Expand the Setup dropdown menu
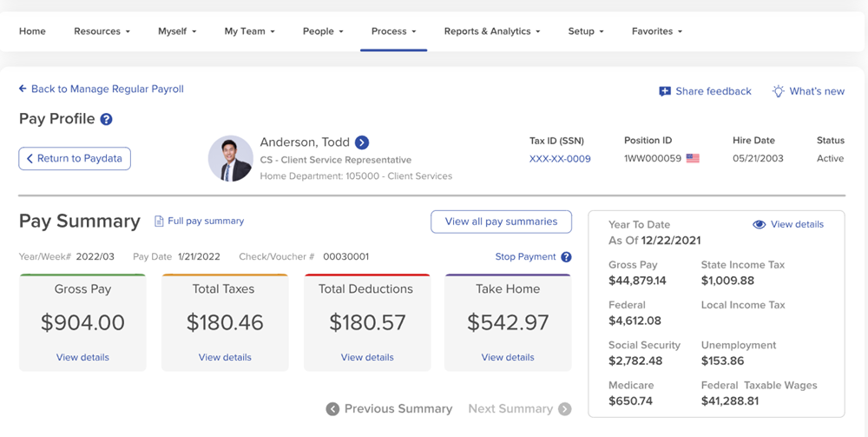The width and height of the screenshot is (868, 437). click(586, 31)
